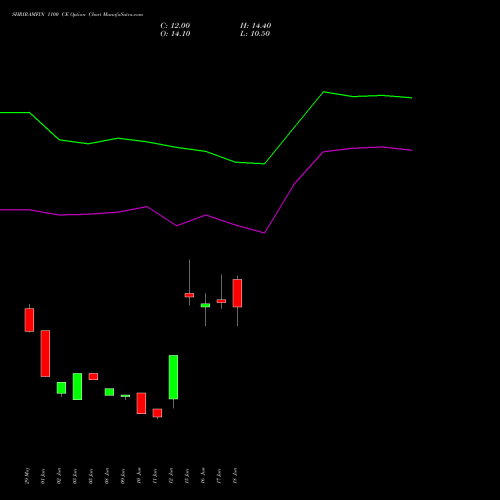Image resolution: width=500 pixels, height=500 pixels.
Task: Click the close value C: 12.00
Action: click(175, 26)
